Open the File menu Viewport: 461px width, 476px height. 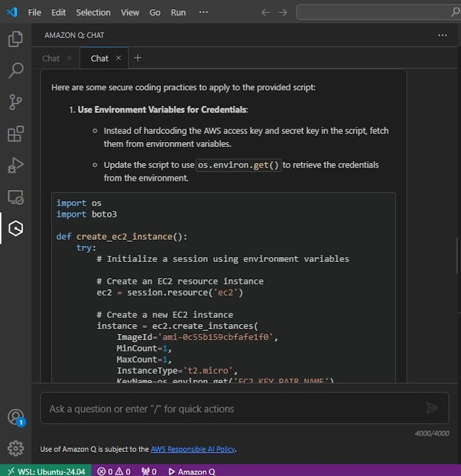click(x=34, y=12)
